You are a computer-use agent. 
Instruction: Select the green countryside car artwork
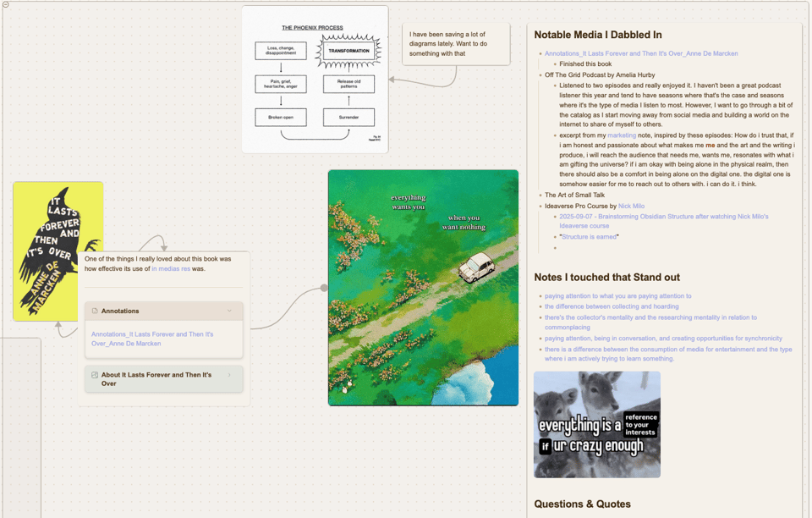coord(423,288)
